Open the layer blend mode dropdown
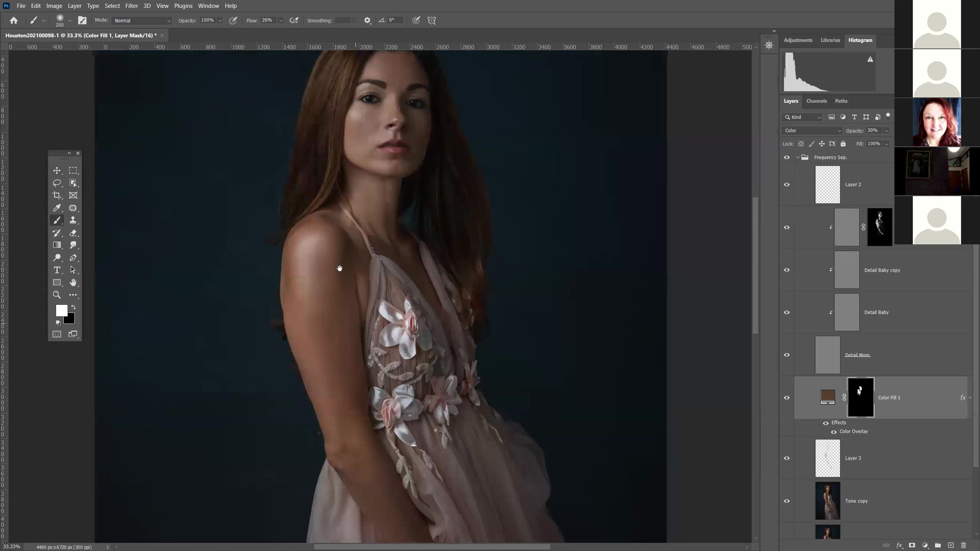The image size is (980, 551). (812, 131)
